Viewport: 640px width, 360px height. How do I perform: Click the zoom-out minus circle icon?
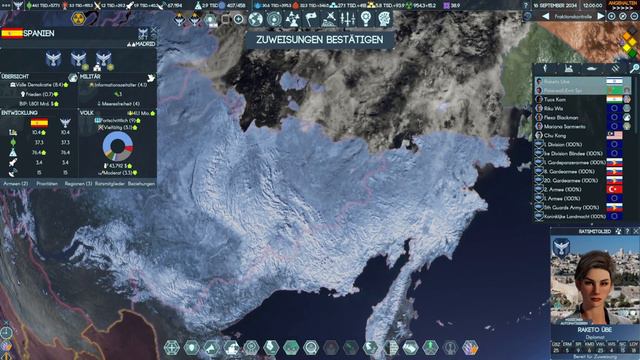(x=634, y=16)
